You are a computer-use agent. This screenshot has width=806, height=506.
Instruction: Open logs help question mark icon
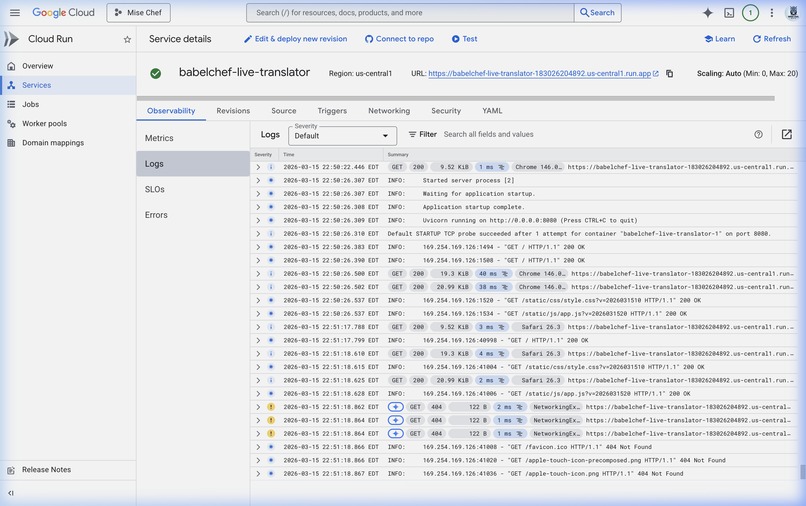[758, 134]
